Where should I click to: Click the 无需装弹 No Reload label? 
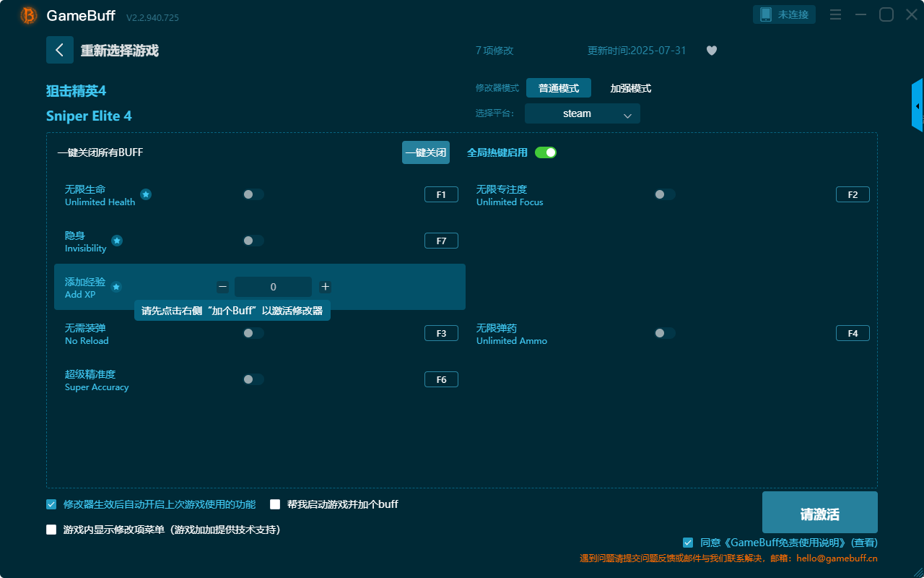[x=87, y=334]
